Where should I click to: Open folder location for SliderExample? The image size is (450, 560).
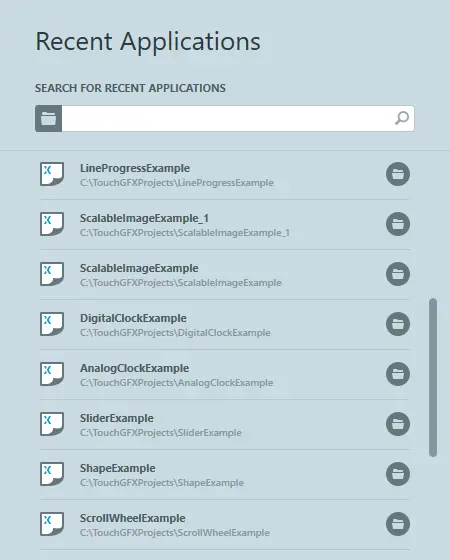click(398, 424)
